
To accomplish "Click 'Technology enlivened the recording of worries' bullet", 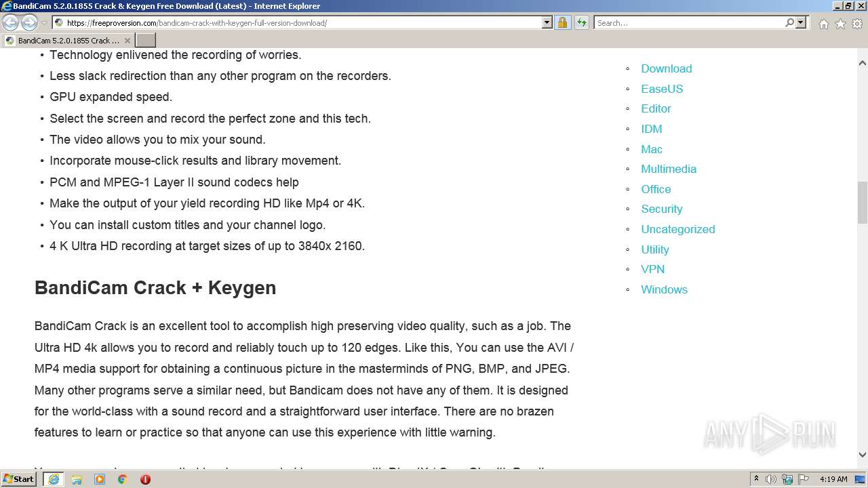I will click(x=176, y=55).
